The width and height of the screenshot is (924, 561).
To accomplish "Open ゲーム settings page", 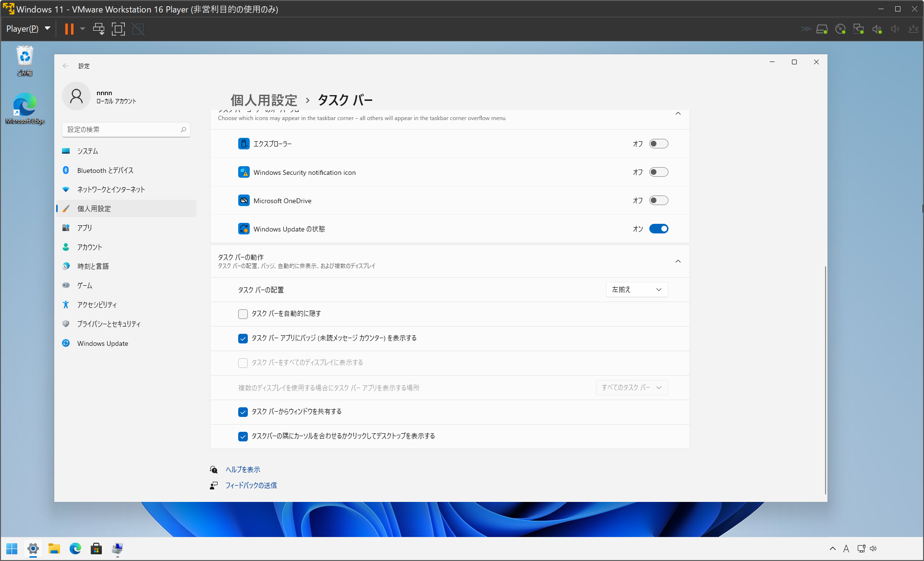I will point(126,285).
